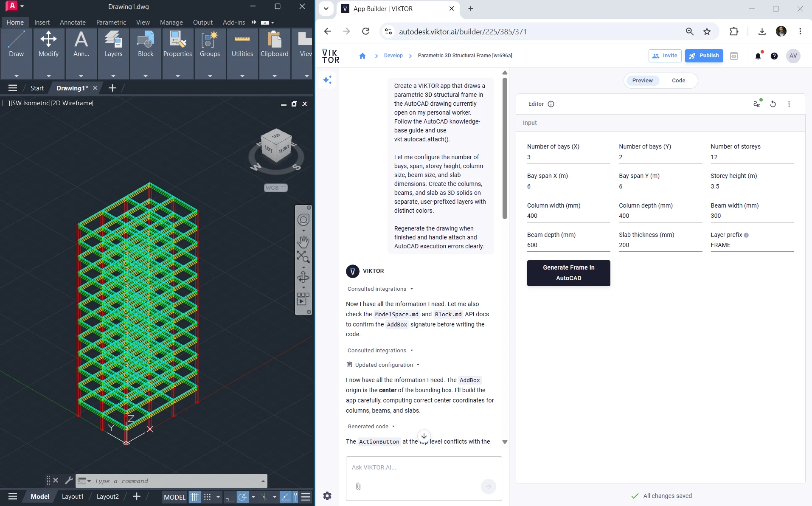The height and width of the screenshot is (506, 812).
Task: Open Full Navigation Wheel in navigation bar
Action: click(x=303, y=220)
